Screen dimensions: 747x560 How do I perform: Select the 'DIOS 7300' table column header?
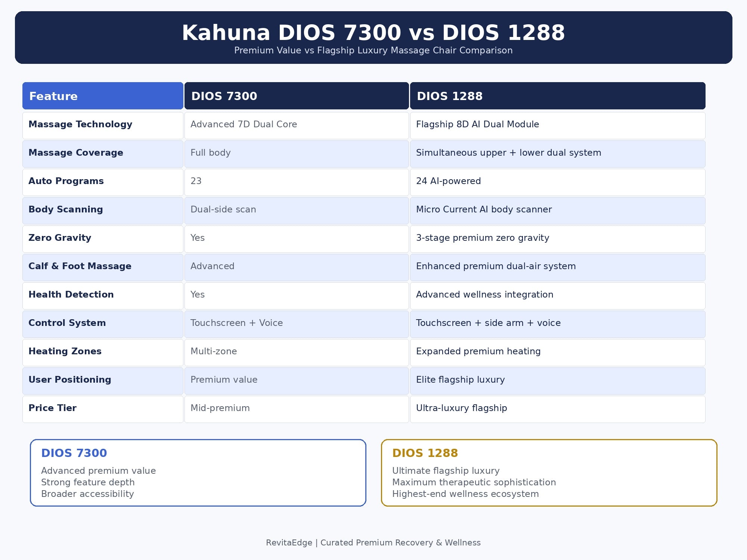coord(297,96)
